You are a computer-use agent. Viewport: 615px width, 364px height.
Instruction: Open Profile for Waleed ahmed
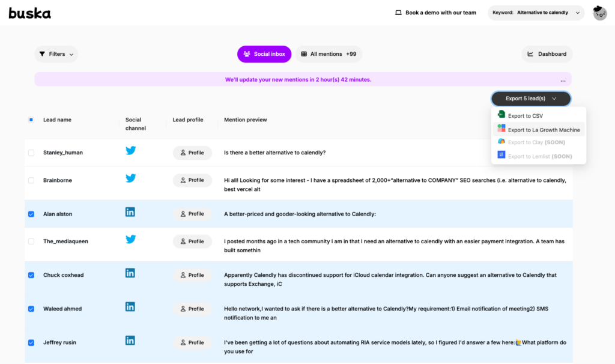click(192, 309)
